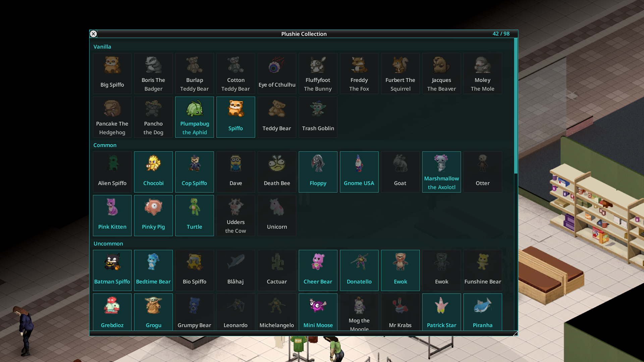
Task: Select collected Plumpabug the Aphid plushie
Action: tap(195, 117)
